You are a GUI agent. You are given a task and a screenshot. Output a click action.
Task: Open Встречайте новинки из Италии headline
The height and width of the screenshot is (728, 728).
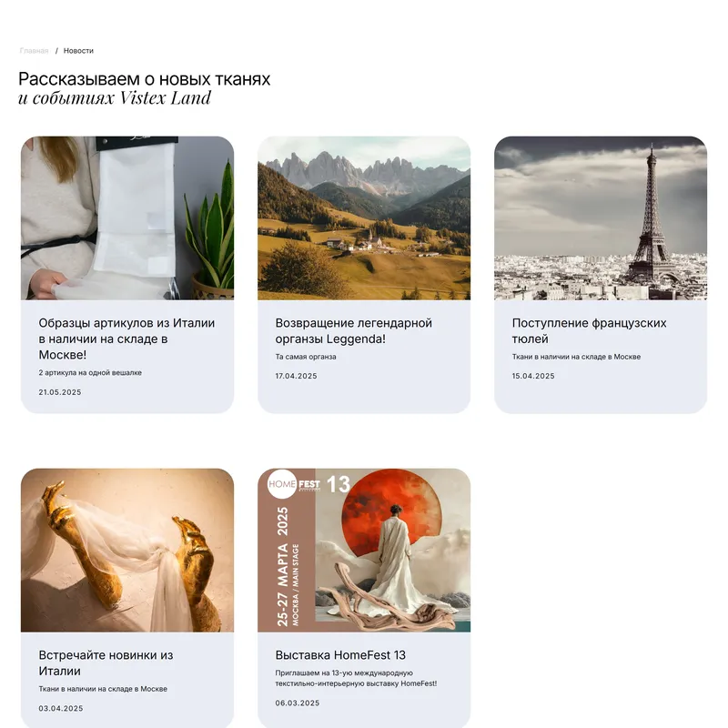coord(106,663)
